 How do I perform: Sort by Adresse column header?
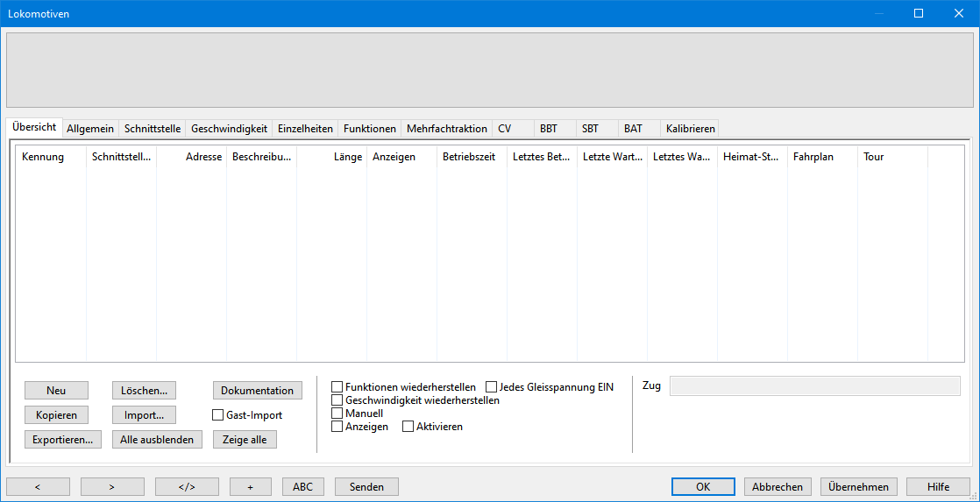(203, 158)
